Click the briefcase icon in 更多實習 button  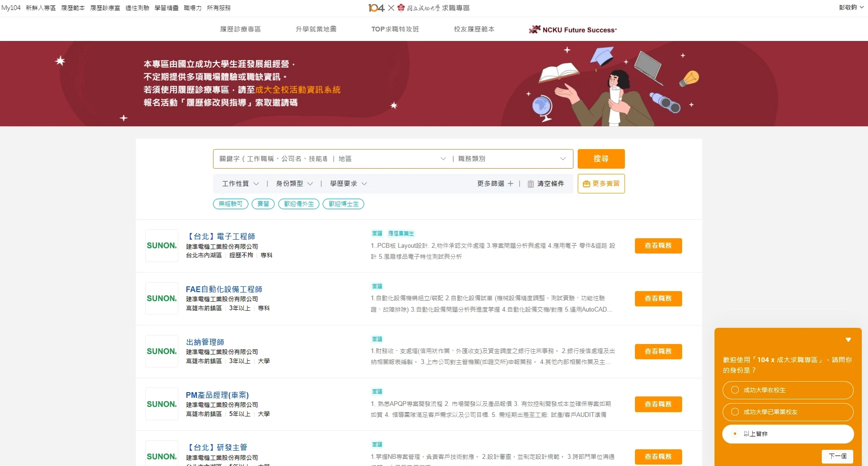pos(586,184)
